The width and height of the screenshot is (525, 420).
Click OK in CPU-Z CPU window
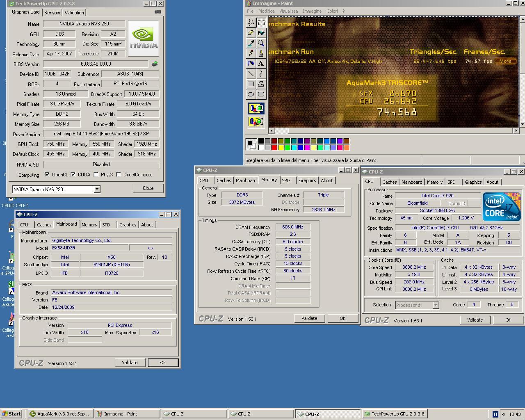pyautogui.click(x=508, y=320)
